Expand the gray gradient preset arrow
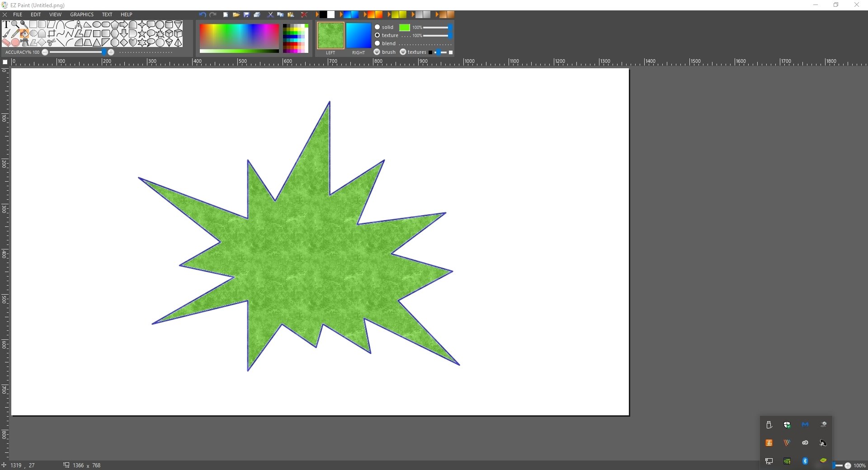This screenshot has width=868, height=470. pos(413,15)
